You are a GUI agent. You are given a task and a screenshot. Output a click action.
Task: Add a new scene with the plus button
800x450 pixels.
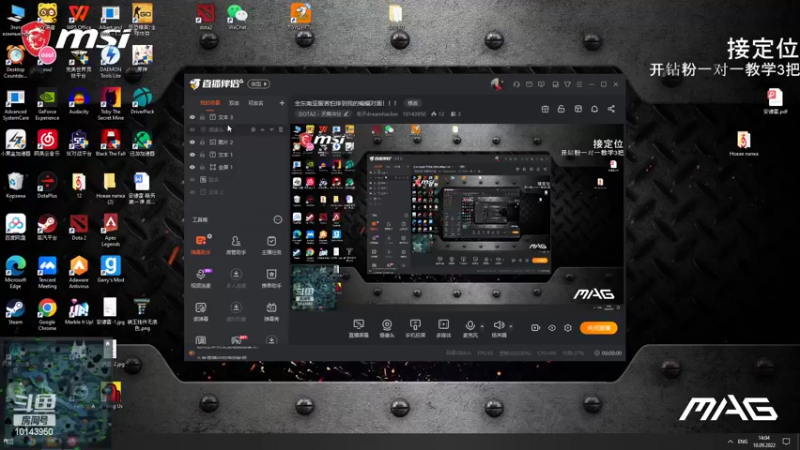coord(282,103)
